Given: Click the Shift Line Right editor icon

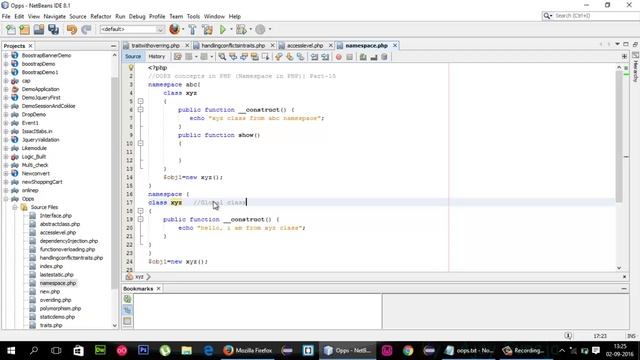Looking at the screenshot, I should click(325, 57).
